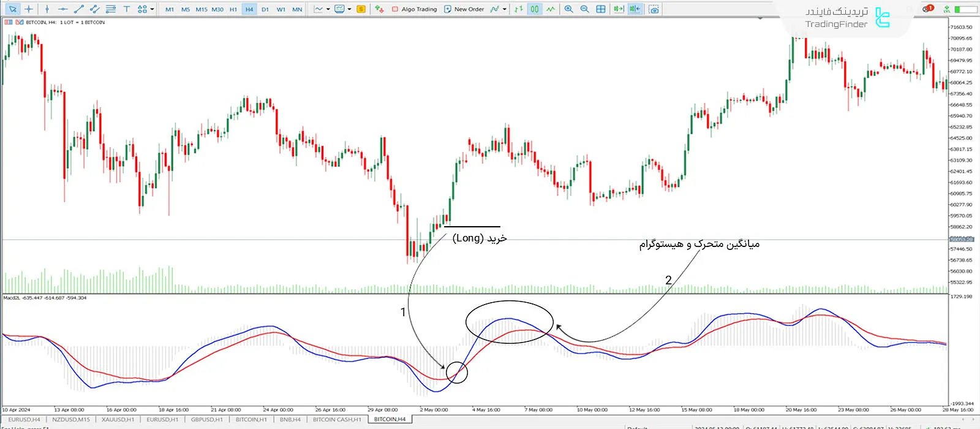This screenshot has width=980, height=429.
Task: Switch to H1 timeframe
Action: [233, 9]
